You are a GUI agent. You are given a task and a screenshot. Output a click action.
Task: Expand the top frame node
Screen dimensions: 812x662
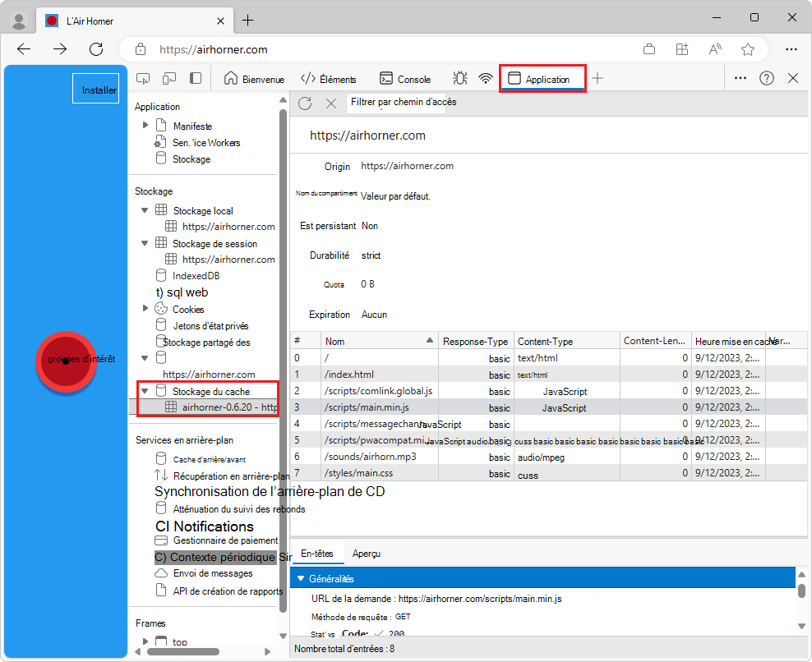145,641
